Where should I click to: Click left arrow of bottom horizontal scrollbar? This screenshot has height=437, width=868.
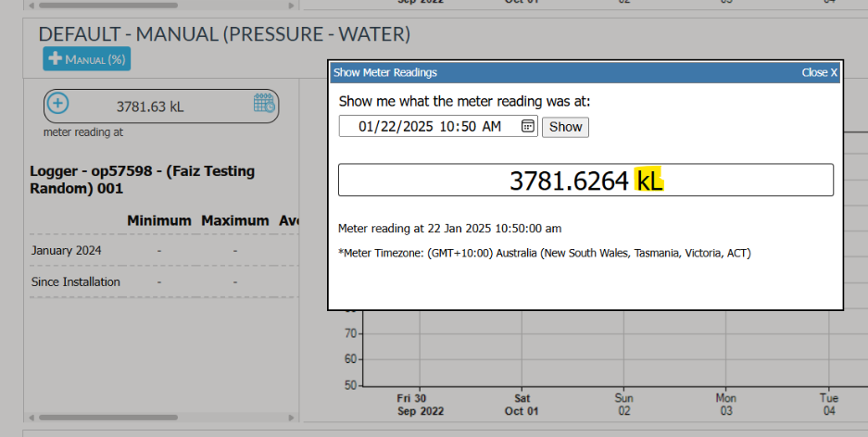(30, 418)
